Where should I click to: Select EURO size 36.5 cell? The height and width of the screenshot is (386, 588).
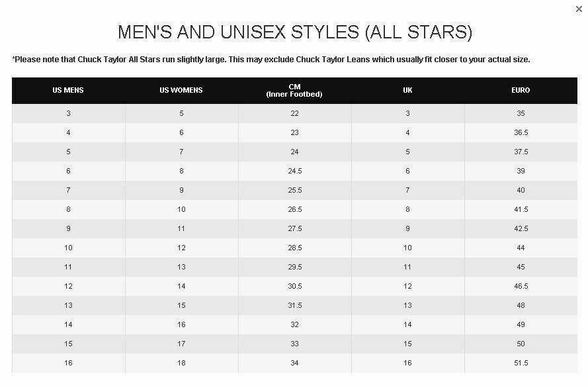pyautogui.click(x=521, y=132)
